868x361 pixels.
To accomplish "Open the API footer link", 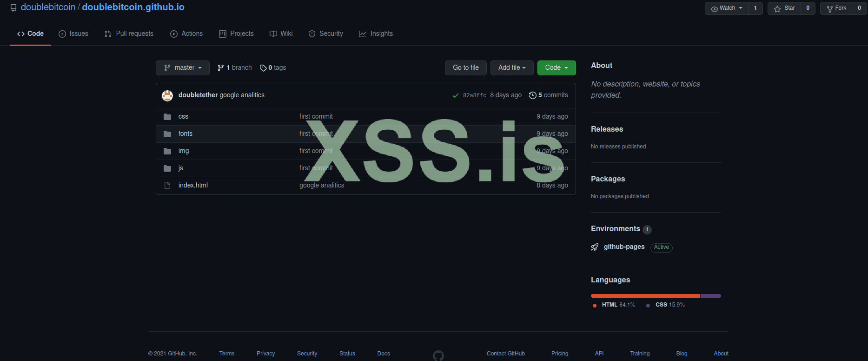I will pos(599,354).
